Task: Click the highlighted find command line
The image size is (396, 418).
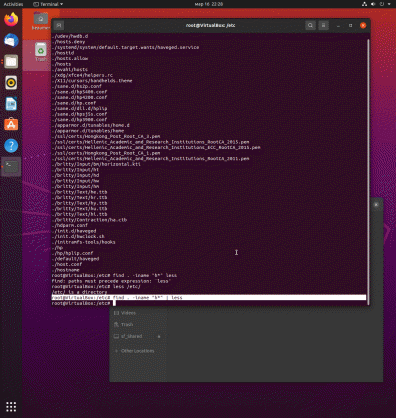Action: tap(209, 298)
